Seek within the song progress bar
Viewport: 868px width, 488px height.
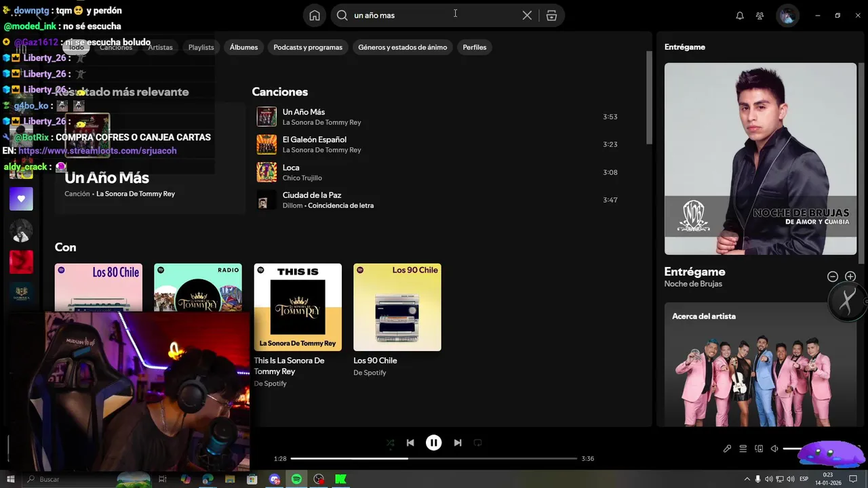point(434,459)
